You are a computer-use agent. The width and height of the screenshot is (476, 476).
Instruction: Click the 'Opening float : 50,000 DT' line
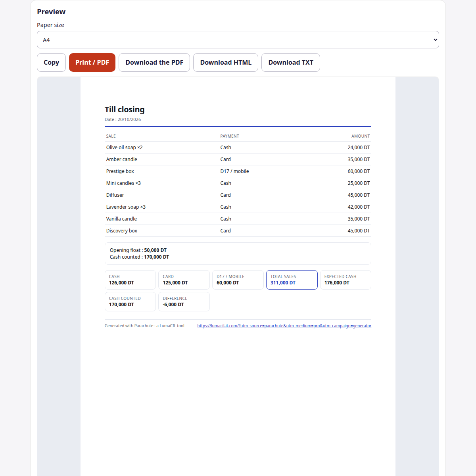(x=138, y=250)
